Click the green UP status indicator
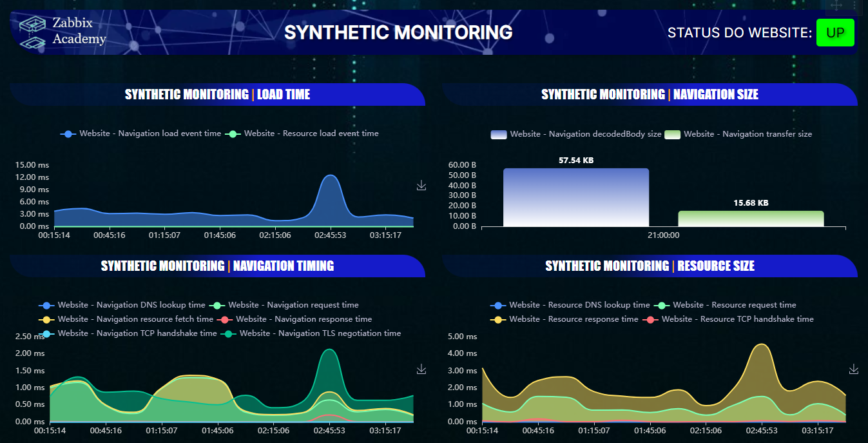The image size is (868, 443). tap(835, 32)
